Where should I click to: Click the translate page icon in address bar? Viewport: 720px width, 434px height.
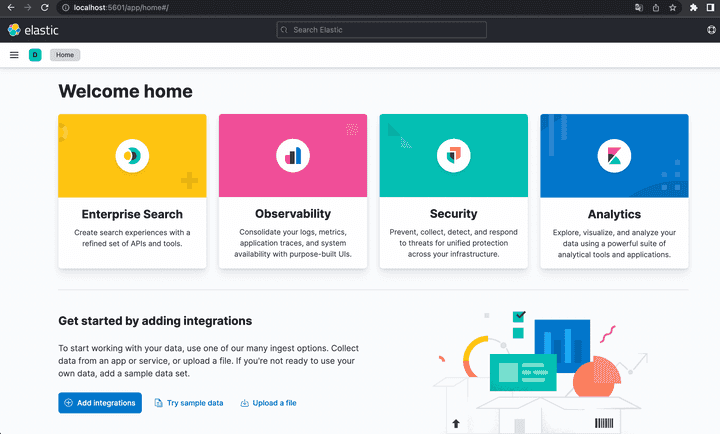[639, 7]
